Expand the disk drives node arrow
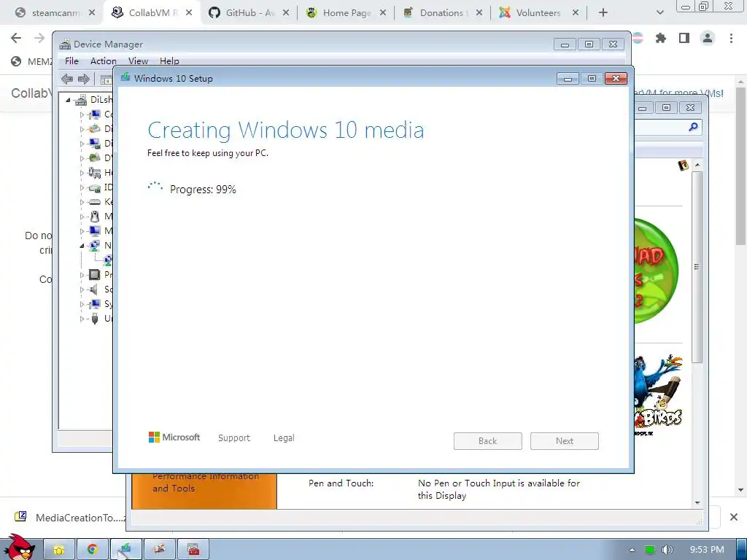 coord(82,129)
